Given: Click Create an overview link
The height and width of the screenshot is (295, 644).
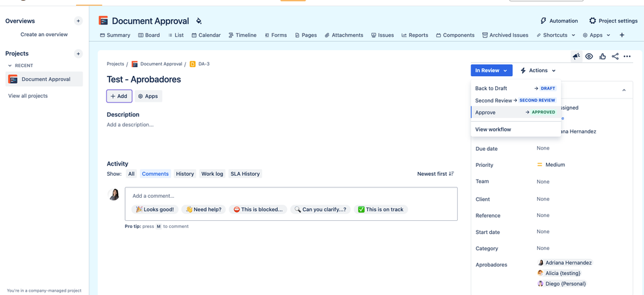Looking at the screenshot, I should [x=44, y=35].
